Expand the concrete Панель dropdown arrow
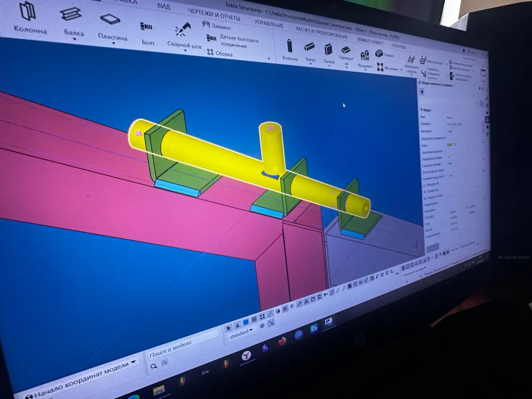Image resolution: width=532 pixels, height=399 pixels. [x=329, y=66]
